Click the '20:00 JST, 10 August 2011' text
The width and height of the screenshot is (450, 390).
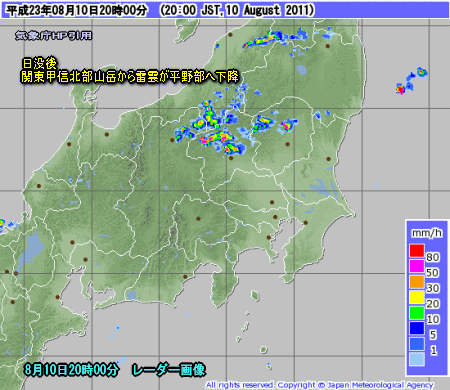(x=237, y=10)
